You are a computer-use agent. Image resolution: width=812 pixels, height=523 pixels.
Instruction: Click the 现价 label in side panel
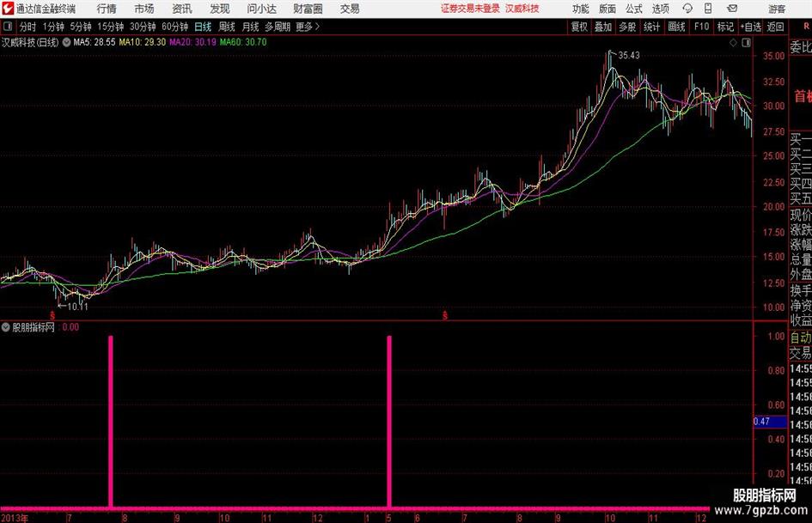pyautogui.click(x=801, y=215)
